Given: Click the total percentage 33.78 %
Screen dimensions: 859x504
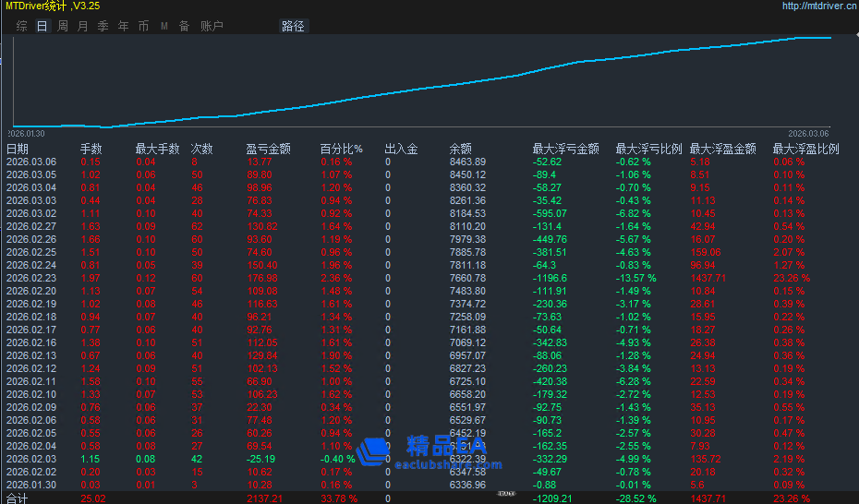Looking at the screenshot, I should tap(339, 498).
